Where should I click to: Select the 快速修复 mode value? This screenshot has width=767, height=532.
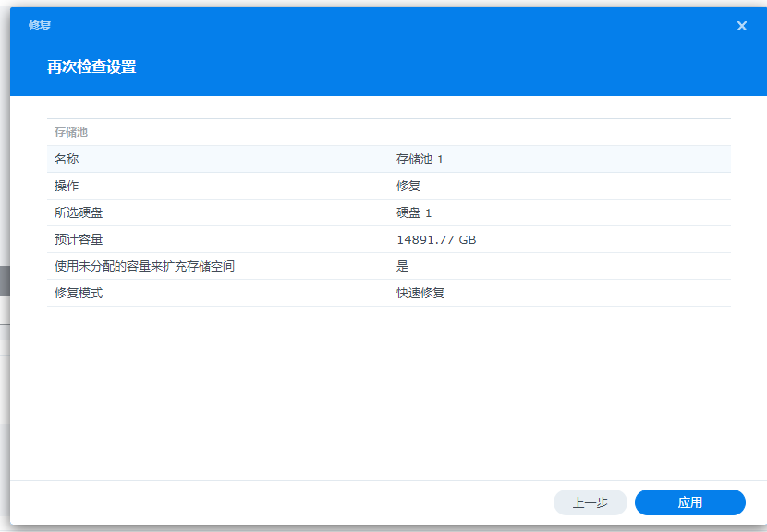tap(420, 293)
